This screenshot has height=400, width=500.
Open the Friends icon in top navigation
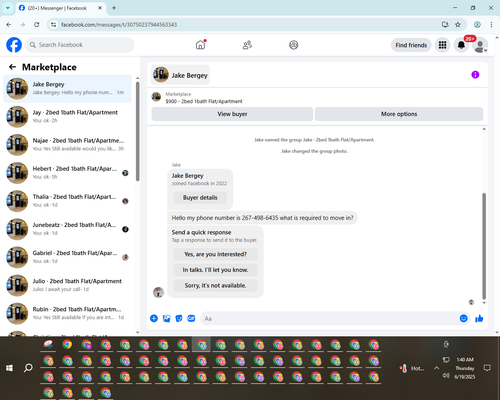pyautogui.click(x=247, y=45)
